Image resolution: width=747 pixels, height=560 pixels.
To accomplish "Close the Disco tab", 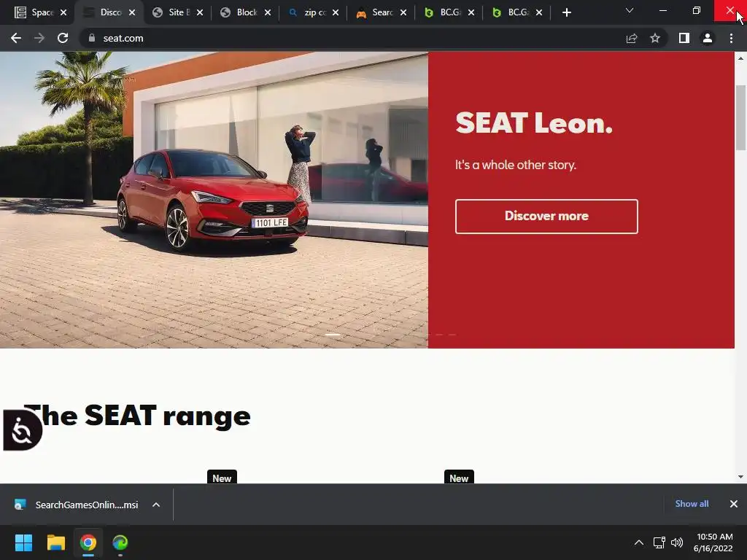I will [132, 12].
